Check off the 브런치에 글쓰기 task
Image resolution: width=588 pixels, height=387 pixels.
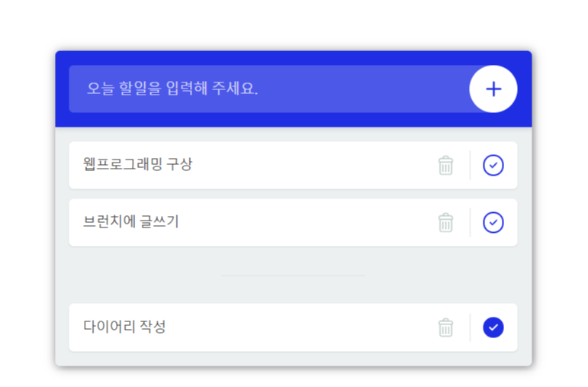[493, 223]
